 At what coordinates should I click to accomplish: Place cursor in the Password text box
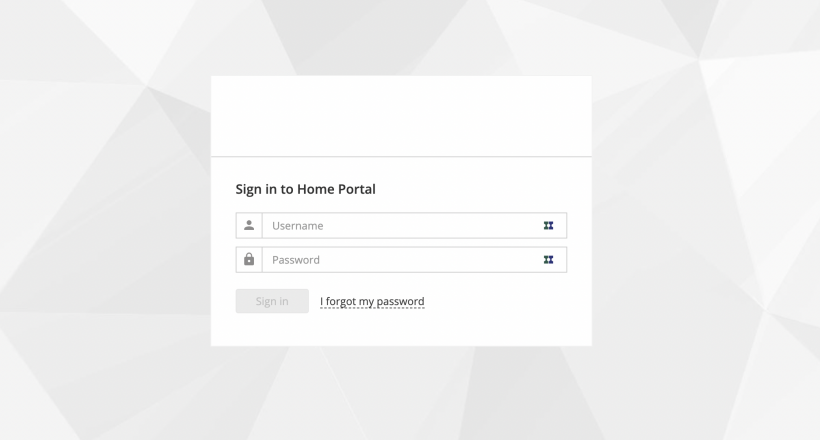(400, 260)
